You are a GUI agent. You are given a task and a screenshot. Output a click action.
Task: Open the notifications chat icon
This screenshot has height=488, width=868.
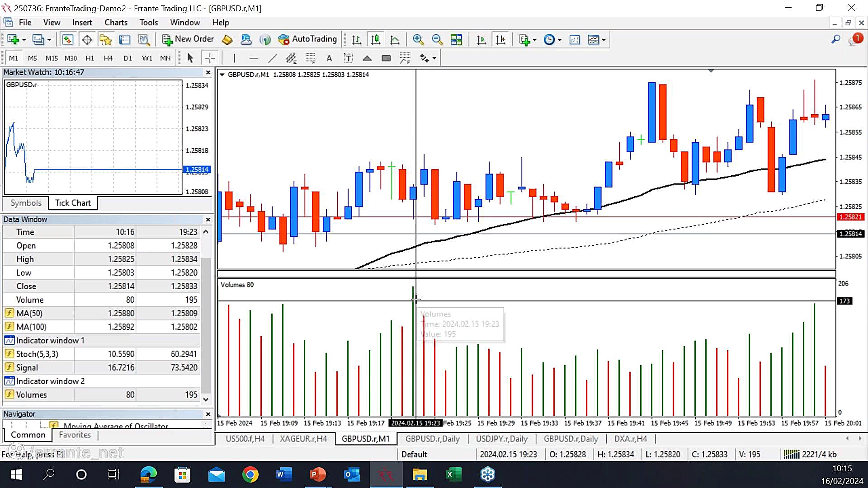(855, 40)
